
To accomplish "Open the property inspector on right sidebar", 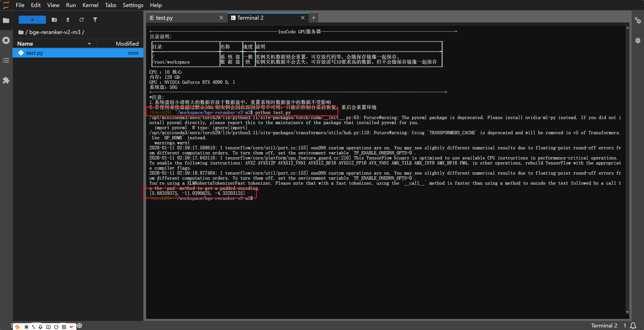I will 638,20.
